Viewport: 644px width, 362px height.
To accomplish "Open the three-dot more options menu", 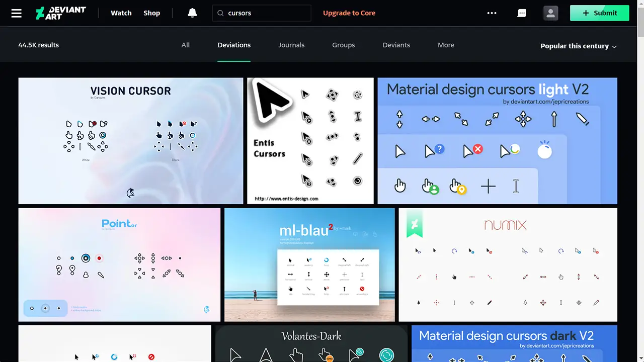I will tap(492, 13).
